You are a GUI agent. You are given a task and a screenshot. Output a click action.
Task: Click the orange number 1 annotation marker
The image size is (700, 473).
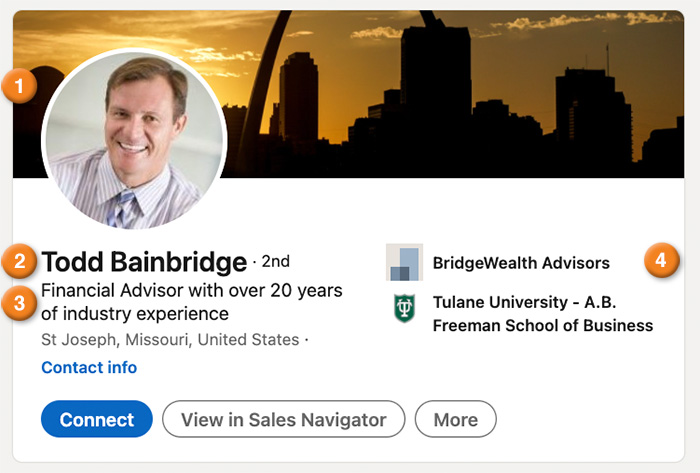point(20,85)
